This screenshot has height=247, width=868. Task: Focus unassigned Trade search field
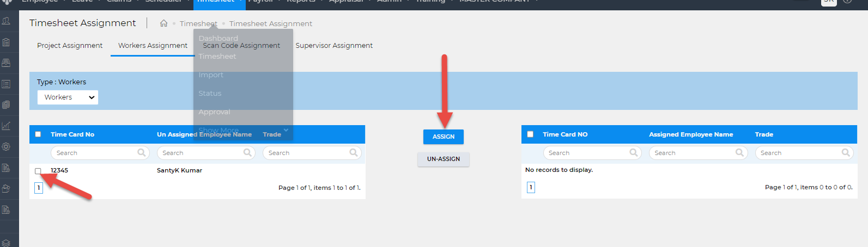[x=312, y=153]
